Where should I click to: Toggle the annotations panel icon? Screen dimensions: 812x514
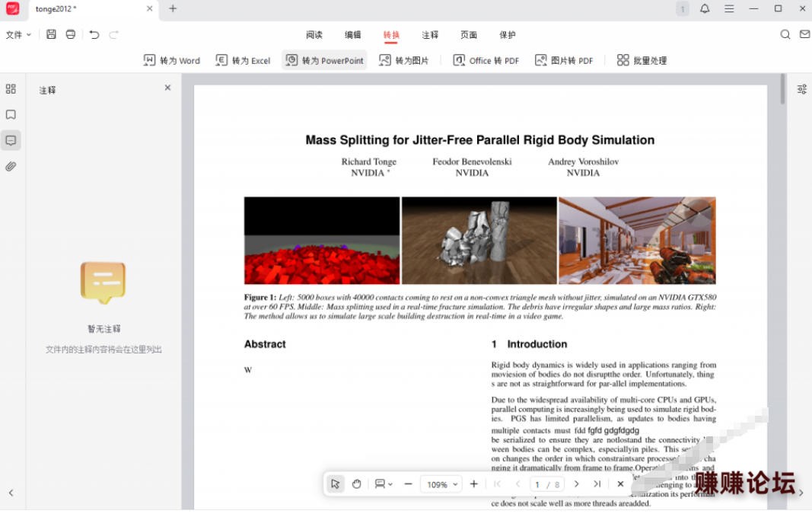tap(11, 140)
